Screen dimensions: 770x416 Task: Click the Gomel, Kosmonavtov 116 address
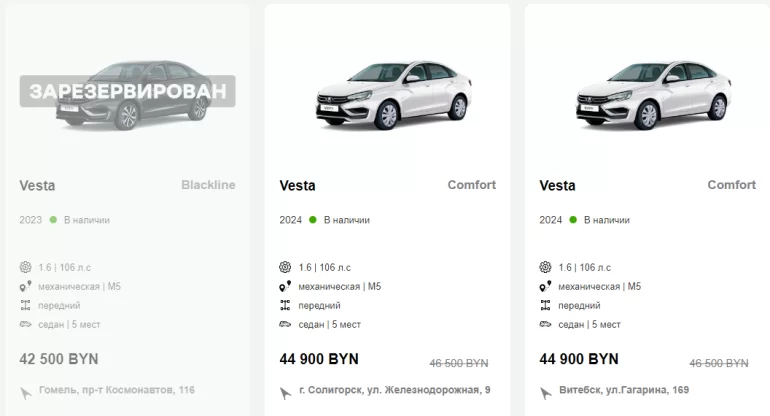[x=117, y=390]
